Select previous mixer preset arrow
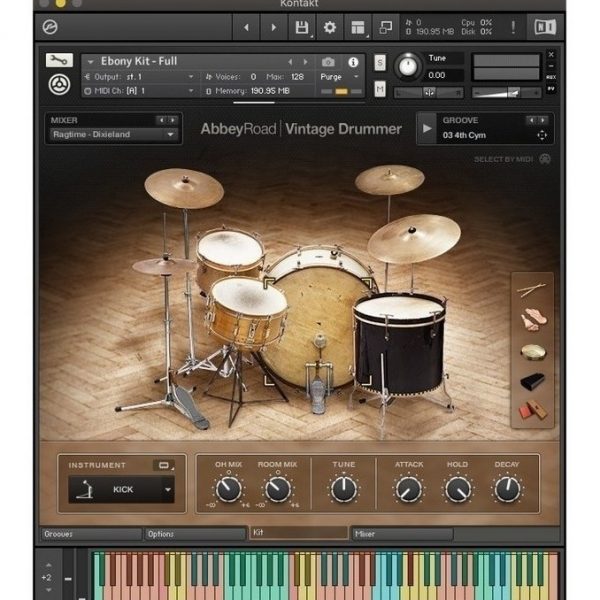This screenshot has height=600, width=600. point(161,120)
